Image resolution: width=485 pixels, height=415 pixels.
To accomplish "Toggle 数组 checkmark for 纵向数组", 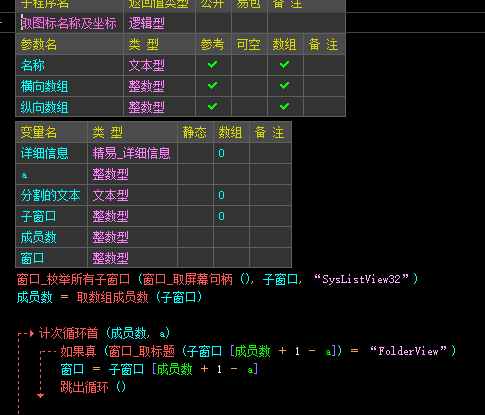I will [x=284, y=107].
